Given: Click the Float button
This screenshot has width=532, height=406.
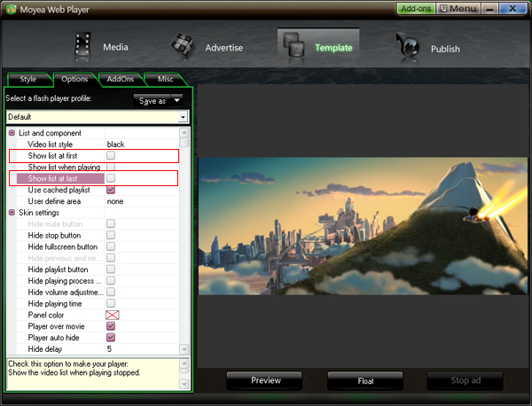Looking at the screenshot, I should pos(365,381).
